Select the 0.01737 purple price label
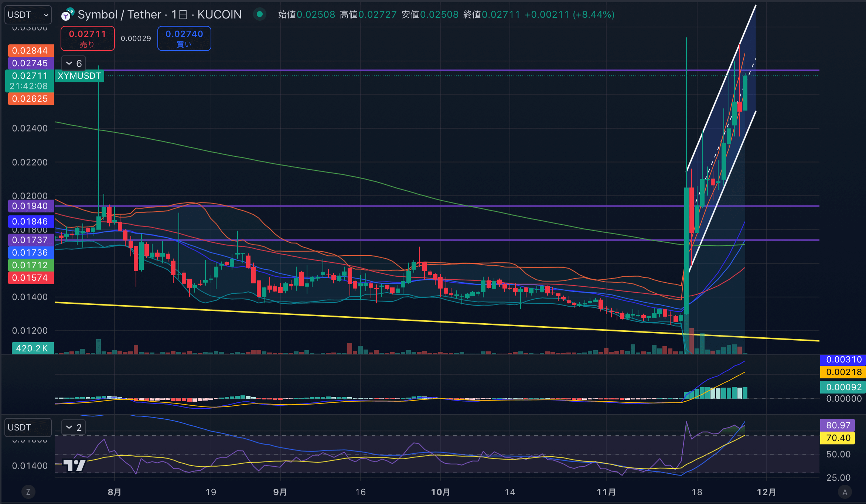The image size is (866, 504). (31, 240)
